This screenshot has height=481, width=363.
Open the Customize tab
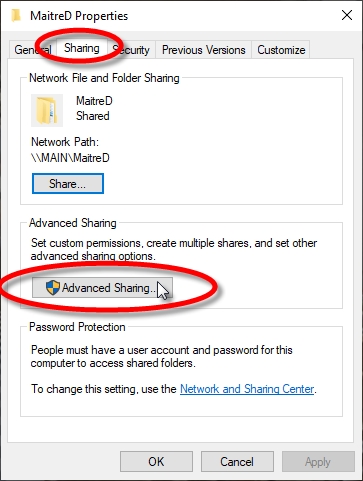click(281, 50)
